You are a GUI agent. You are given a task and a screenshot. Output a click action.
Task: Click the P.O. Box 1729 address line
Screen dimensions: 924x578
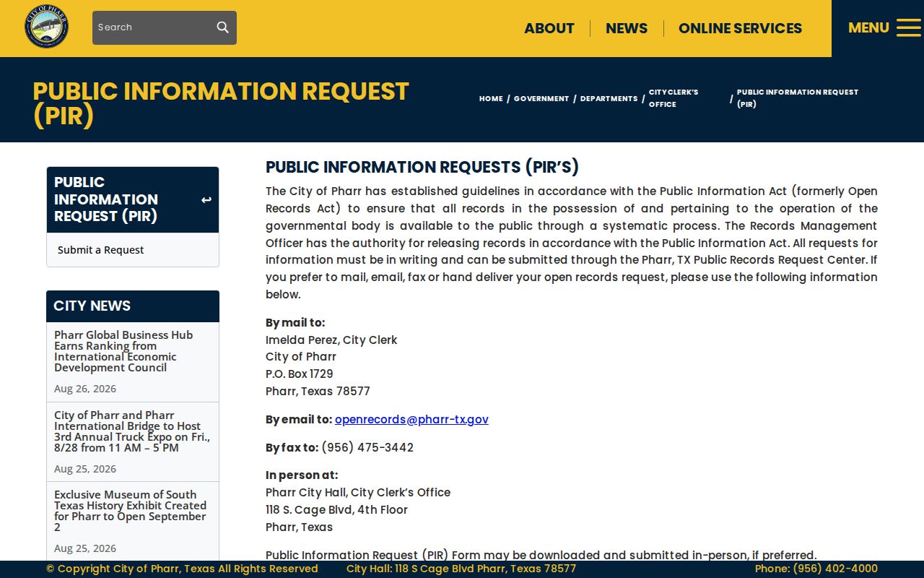pyautogui.click(x=300, y=374)
